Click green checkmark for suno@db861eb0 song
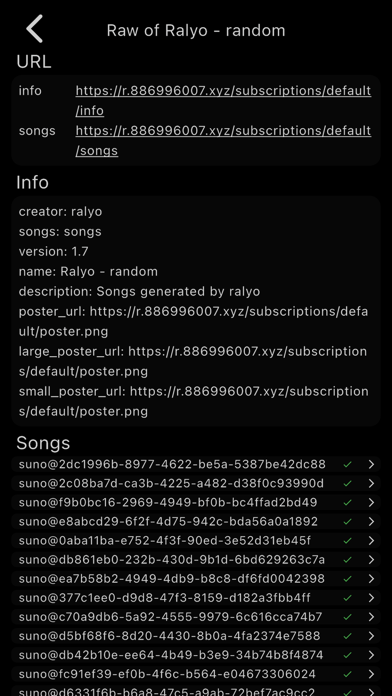This screenshot has width=392, height=696. coord(348,560)
